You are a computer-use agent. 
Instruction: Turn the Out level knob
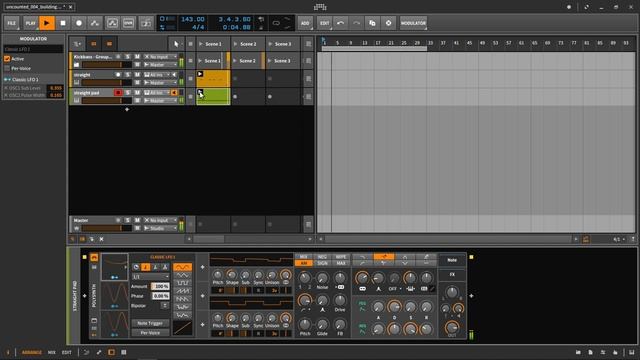[452, 327]
